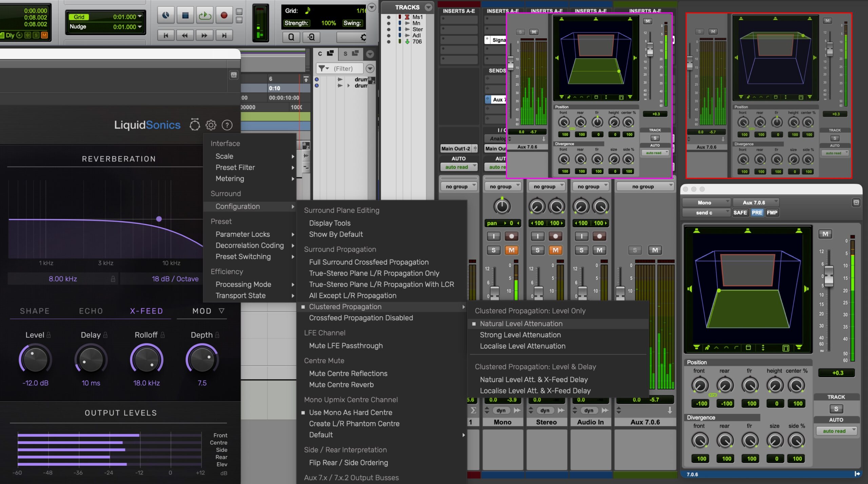Open the LiquidSonics help question icon
The image size is (868, 484).
point(227,125)
